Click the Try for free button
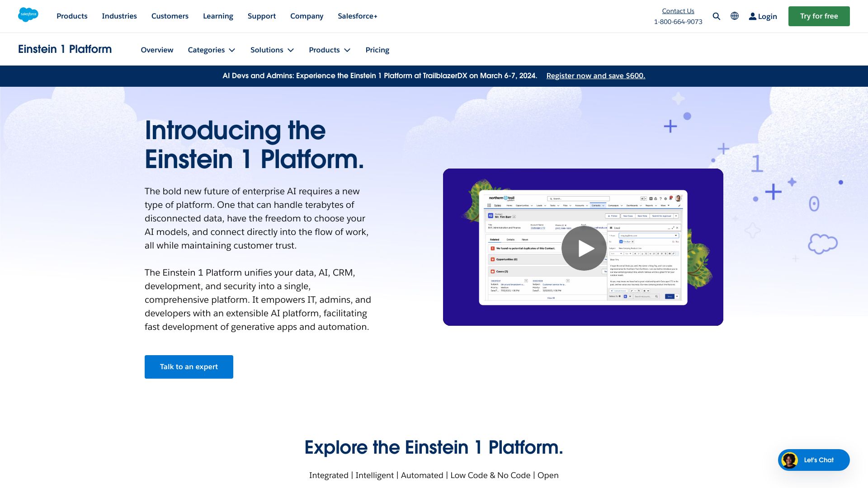Screen dimensions: 868x488 tap(819, 16)
